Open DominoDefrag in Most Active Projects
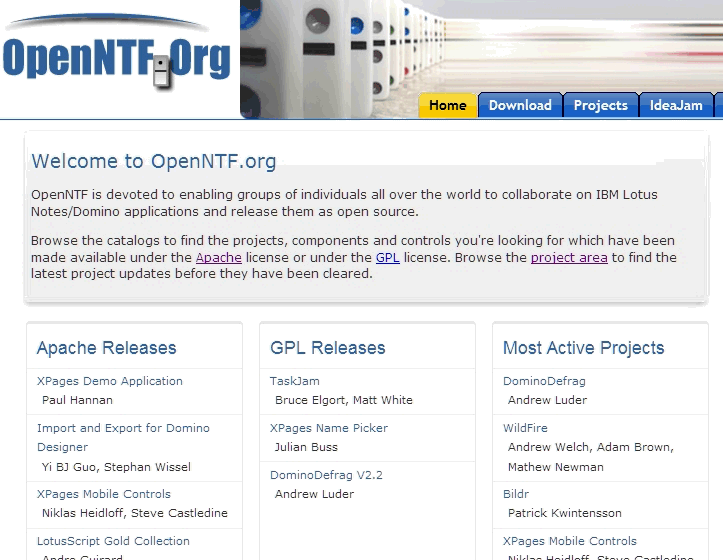This screenshot has height=560, width=723. (x=544, y=381)
